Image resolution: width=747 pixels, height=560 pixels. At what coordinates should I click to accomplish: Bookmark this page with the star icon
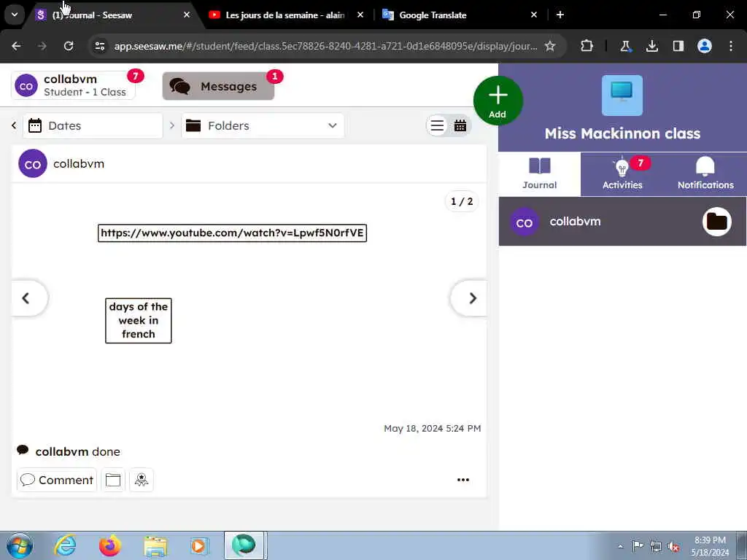click(x=550, y=46)
